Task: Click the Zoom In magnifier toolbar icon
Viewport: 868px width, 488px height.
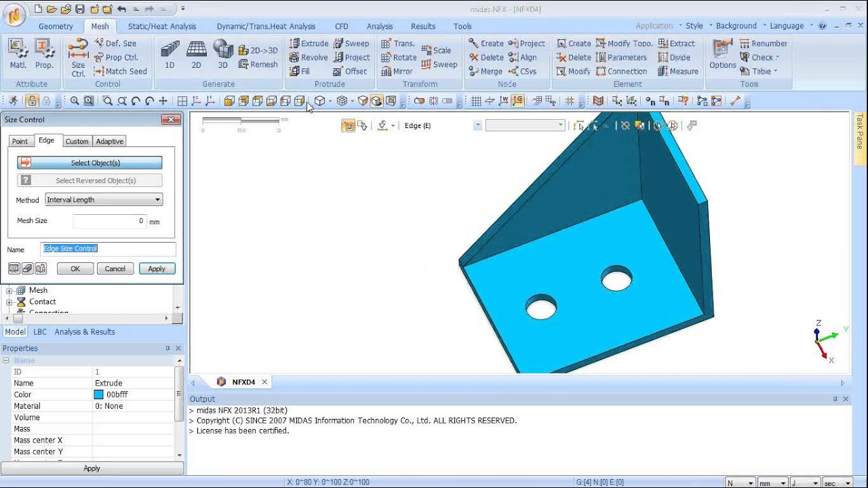Action: coord(75,101)
